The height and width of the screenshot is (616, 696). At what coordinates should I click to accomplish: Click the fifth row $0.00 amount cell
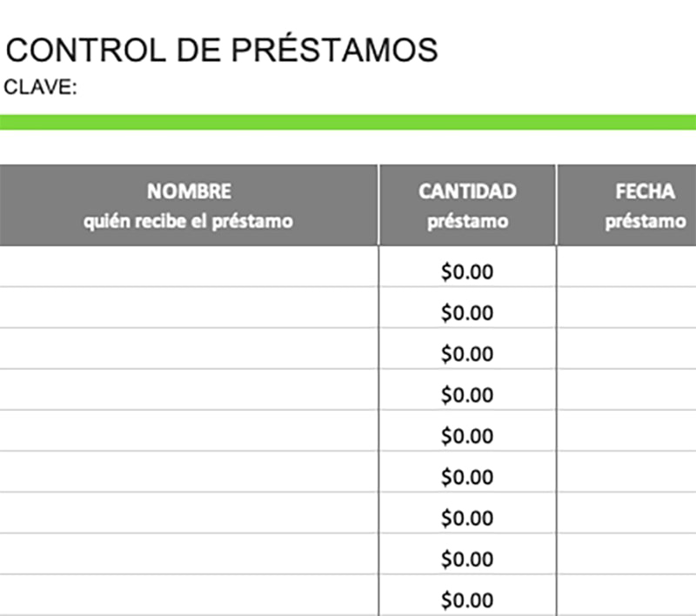tap(467, 436)
